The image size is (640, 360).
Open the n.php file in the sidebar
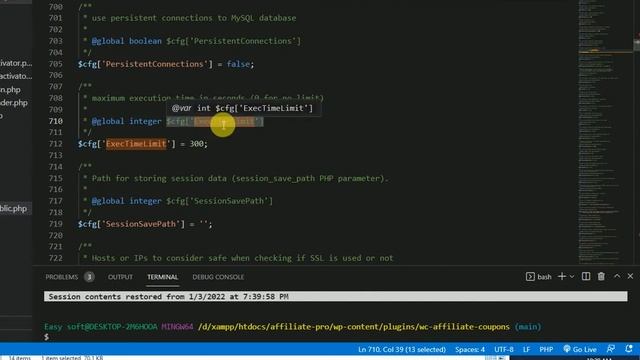pos(10,90)
